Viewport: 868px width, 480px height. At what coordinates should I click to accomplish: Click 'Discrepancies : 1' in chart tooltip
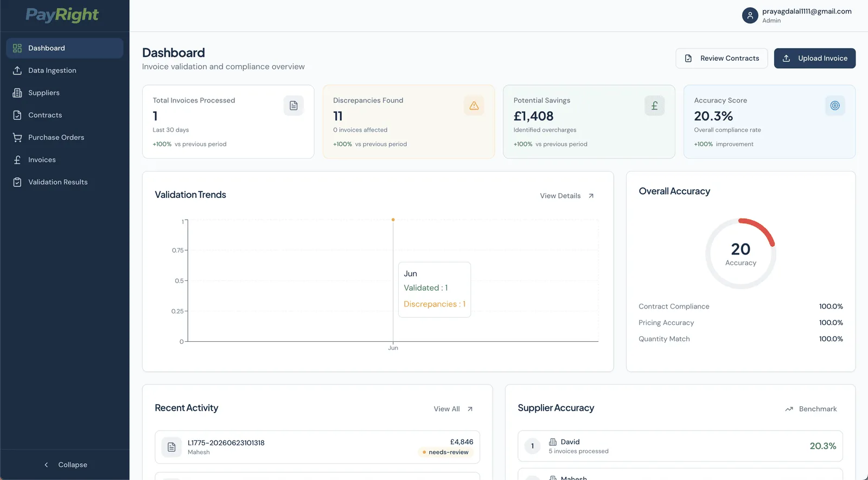(x=435, y=304)
